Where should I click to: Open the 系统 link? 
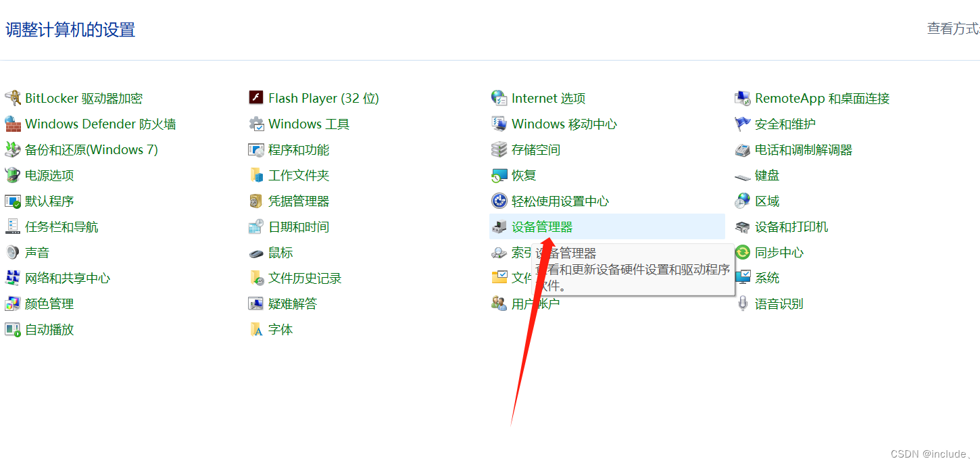pyautogui.click(x=767, y=278)
